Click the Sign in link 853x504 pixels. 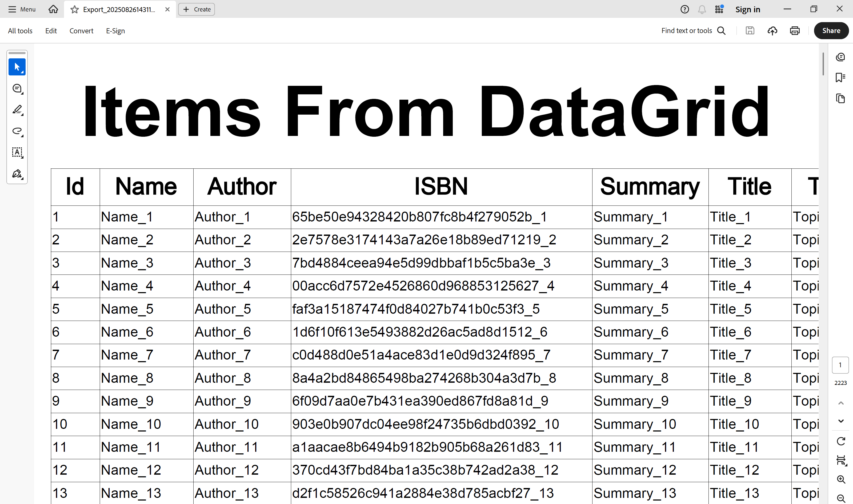pos(747,10)
